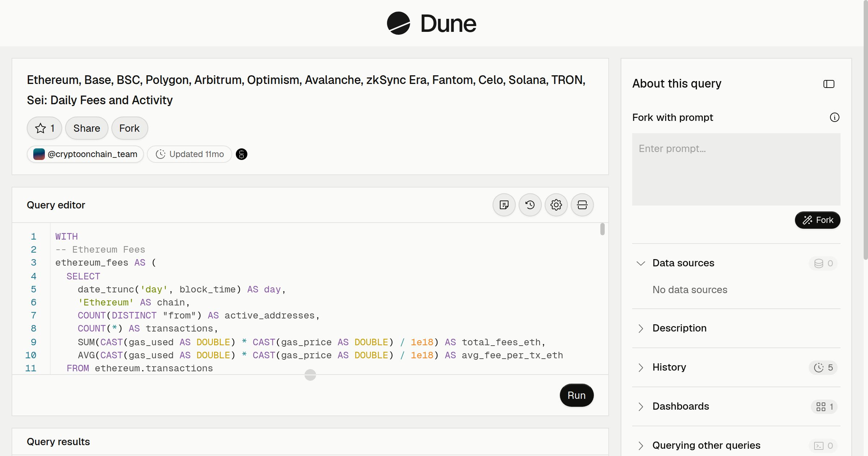Click the No data sources text
Screen dimensions: 868x456
tap(690, 290)
